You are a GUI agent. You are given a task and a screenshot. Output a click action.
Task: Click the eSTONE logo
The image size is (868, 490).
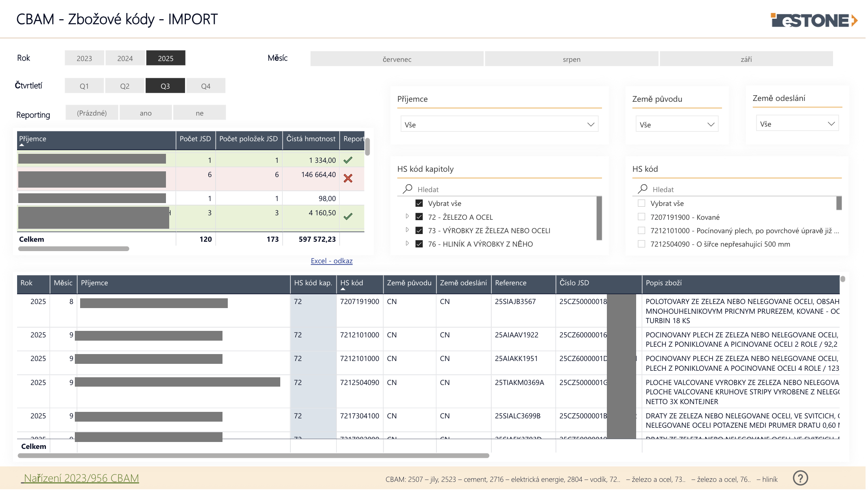(x=814, y=20)
